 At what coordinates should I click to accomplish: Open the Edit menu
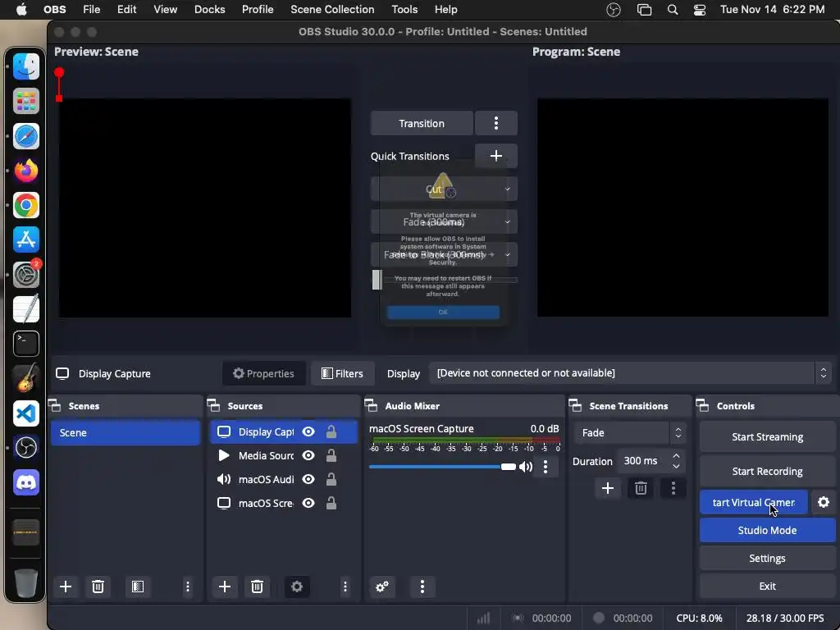point(127,10)
